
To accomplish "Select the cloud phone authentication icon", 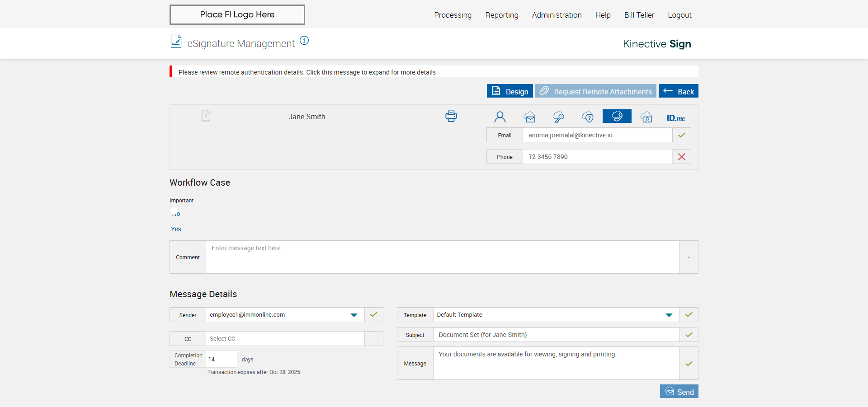I will (617, 116).
